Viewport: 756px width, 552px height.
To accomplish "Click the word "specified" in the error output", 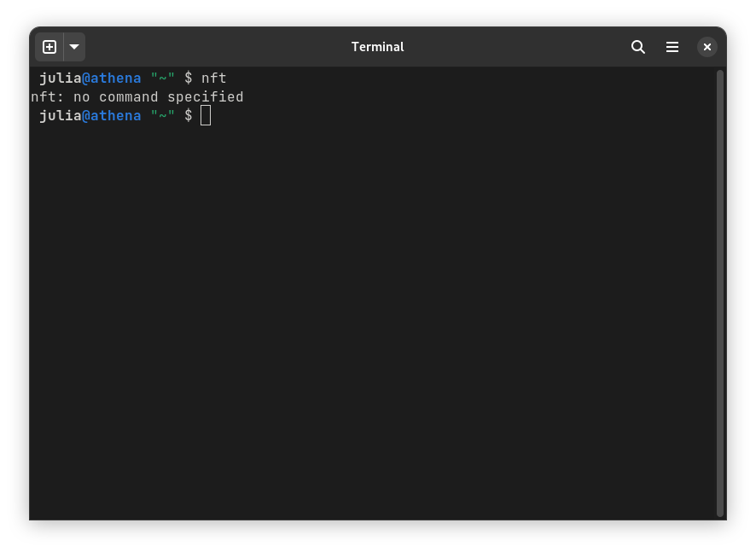I will point(206,97).
